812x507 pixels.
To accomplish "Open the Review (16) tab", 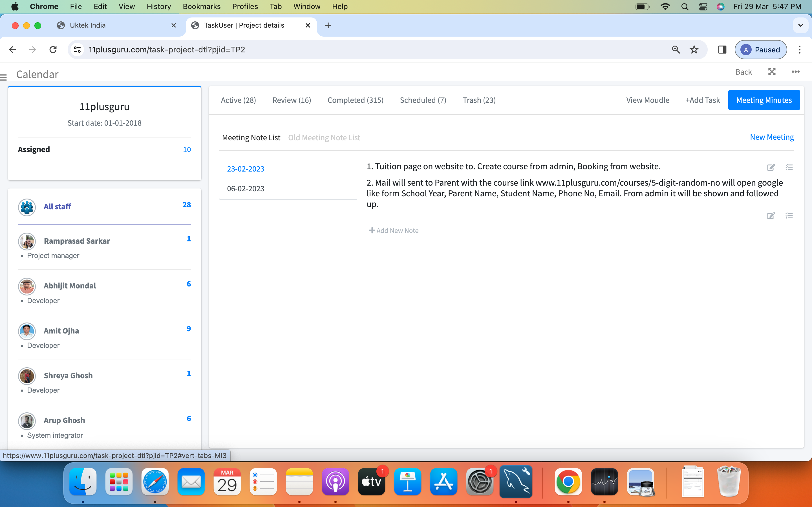I will tap(291, 100).
